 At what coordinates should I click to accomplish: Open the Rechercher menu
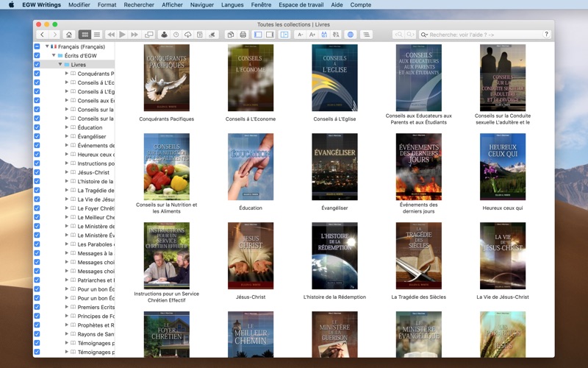click(139, 5)
